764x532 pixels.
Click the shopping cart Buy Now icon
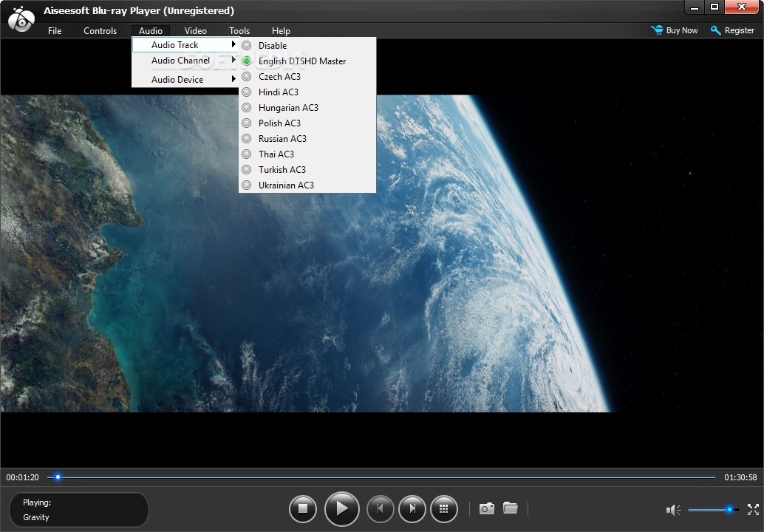[x=657, y=30]
